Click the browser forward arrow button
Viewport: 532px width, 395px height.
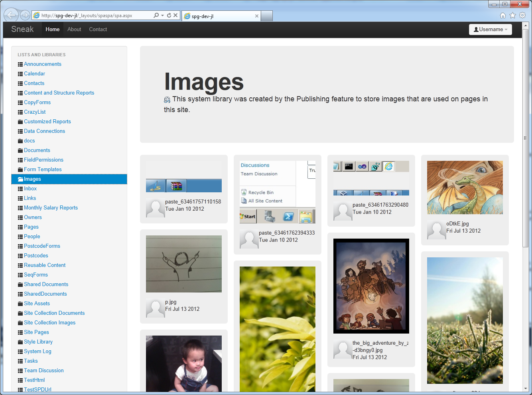click(x=25, y=16)
